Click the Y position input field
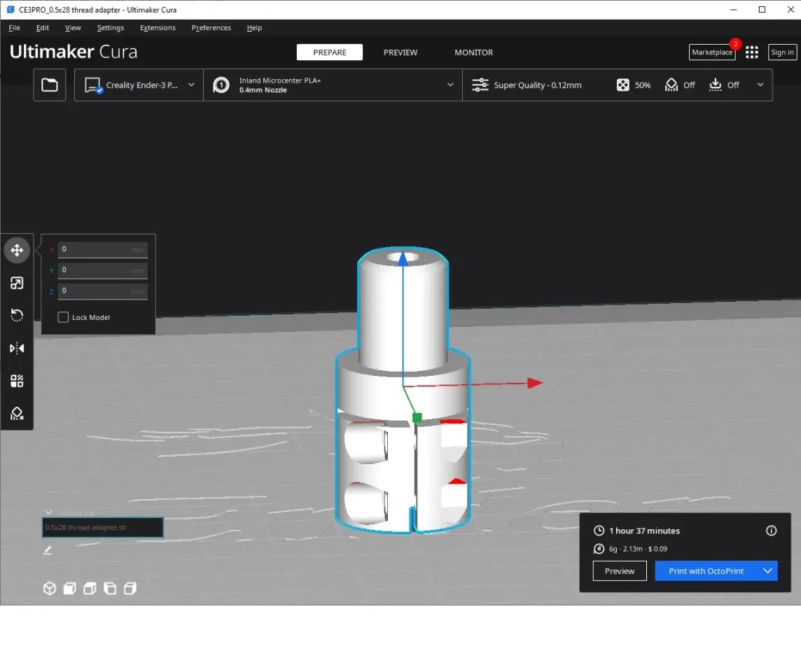The width and height of the screenshot is (801, 672). 103,270
